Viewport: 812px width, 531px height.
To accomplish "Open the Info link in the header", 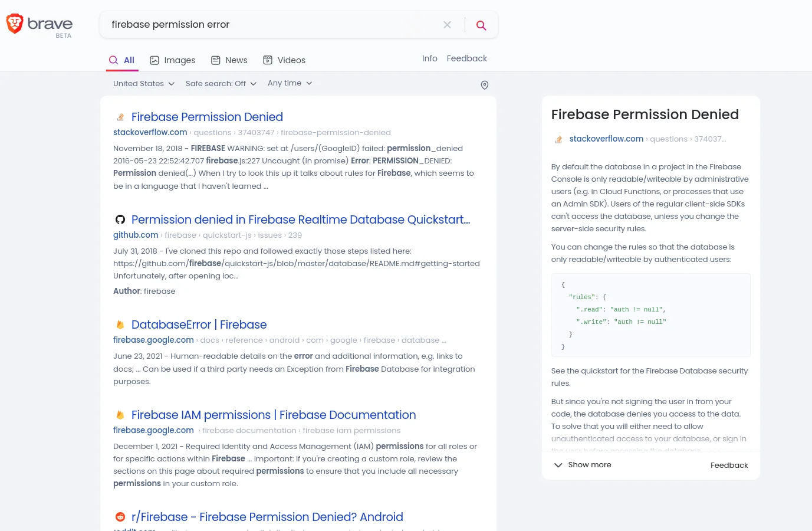I will 430,58.
